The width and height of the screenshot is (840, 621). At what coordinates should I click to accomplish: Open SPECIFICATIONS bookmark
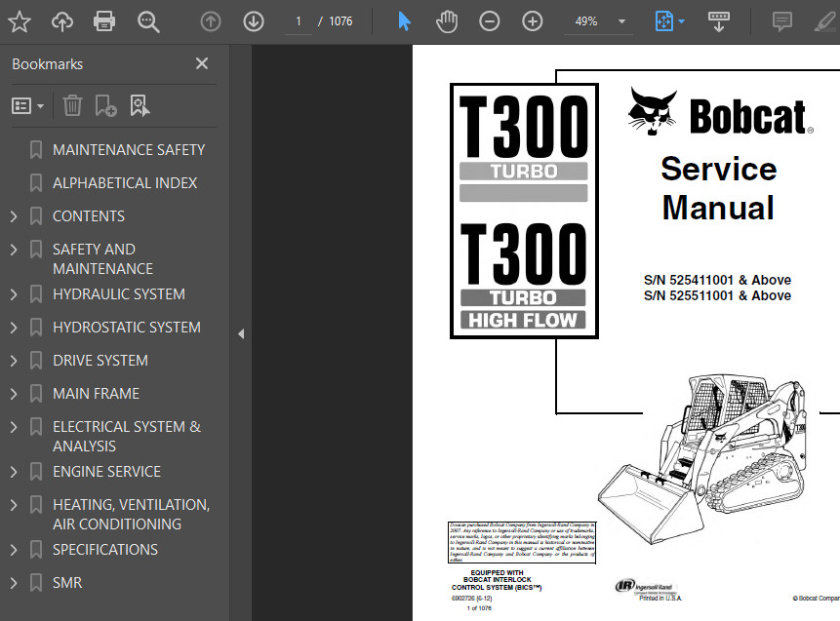(x=105, y=551)
